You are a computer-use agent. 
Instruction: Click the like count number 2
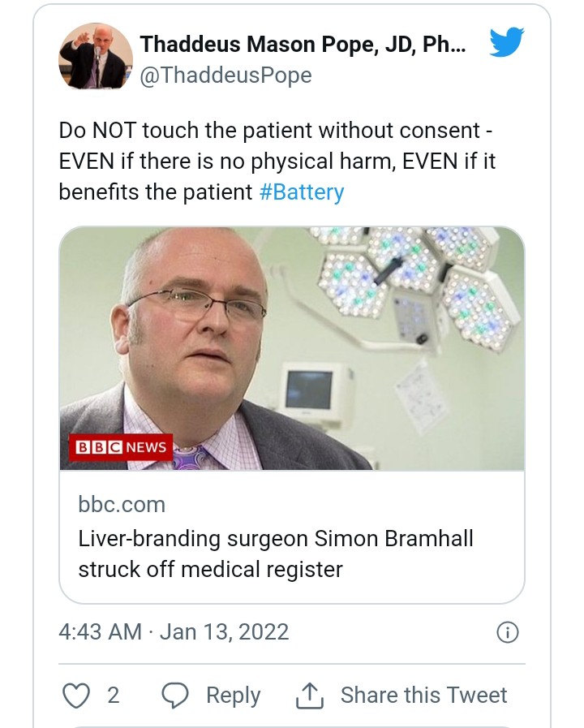113,695
